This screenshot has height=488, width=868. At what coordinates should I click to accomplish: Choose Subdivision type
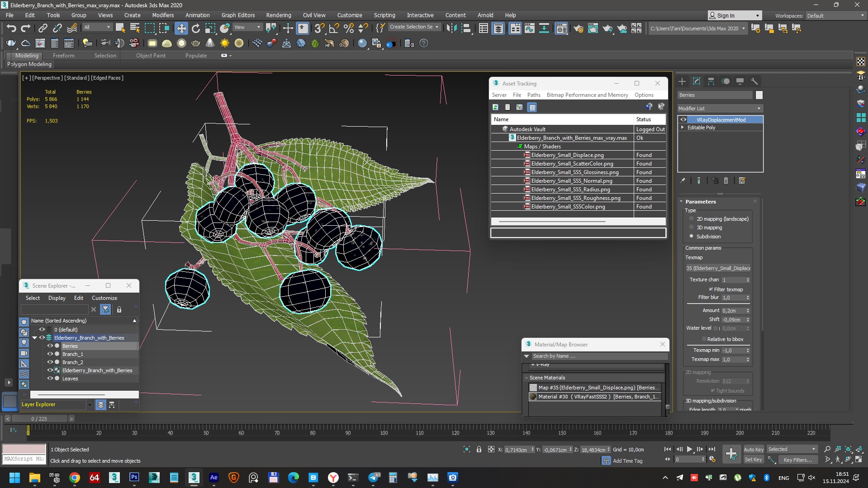[x=691, y=236]
